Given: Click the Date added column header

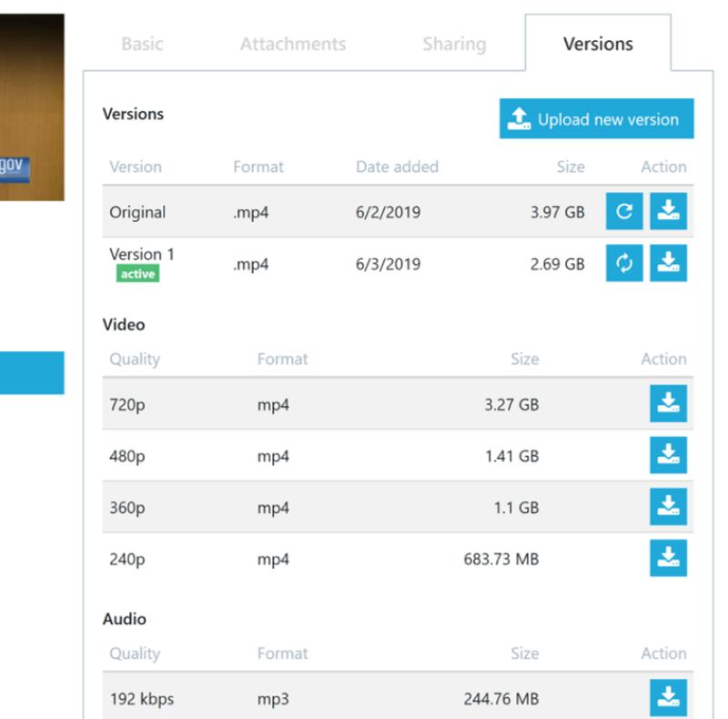Looking at the screenshot, I should point(397,167).
